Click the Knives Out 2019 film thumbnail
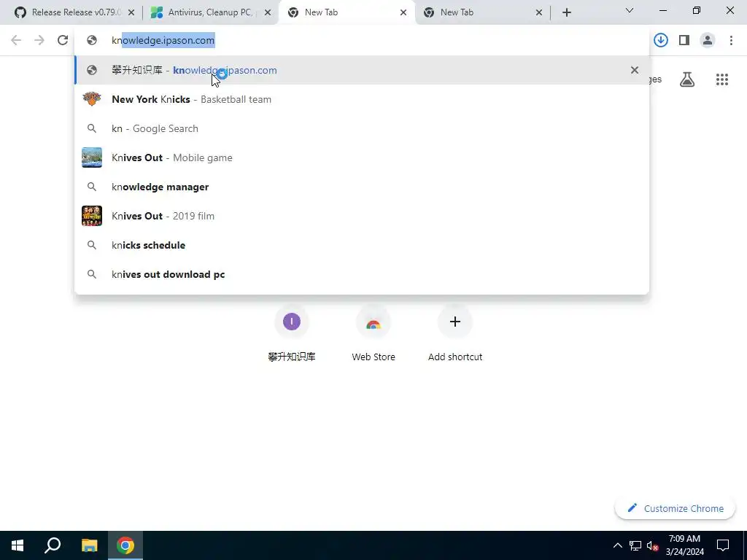Viewport: 747px width, 560px height. pyautogui.click(x=92, y=216)
